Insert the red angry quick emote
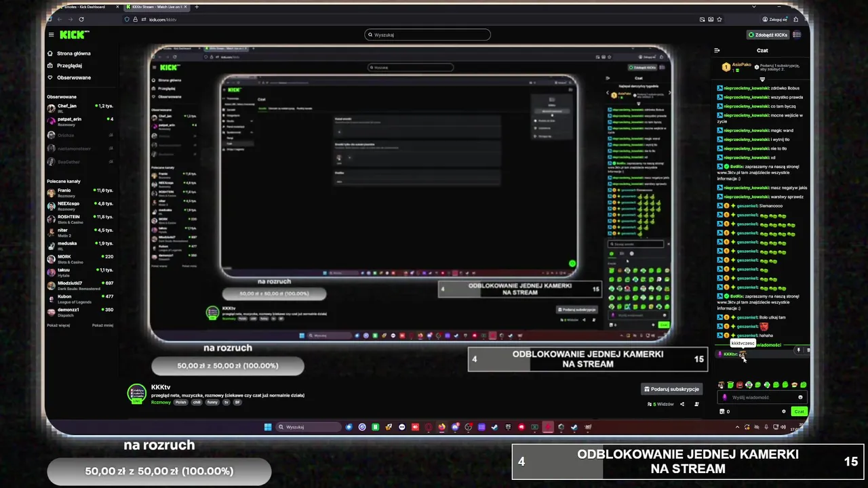 739,385
